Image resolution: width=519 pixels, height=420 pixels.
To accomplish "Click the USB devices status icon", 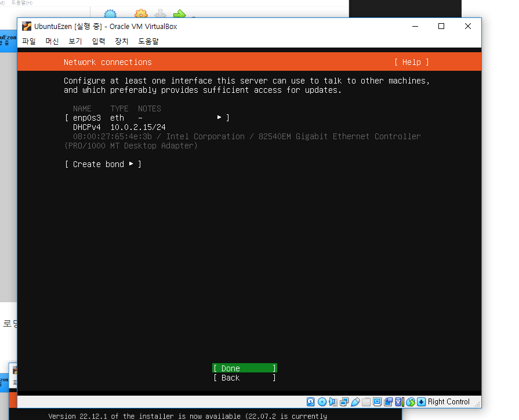I will pos(355,402).
